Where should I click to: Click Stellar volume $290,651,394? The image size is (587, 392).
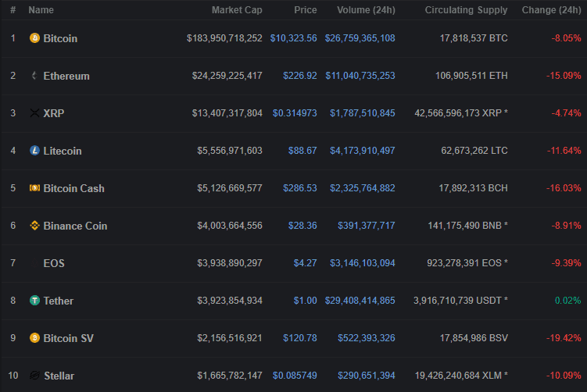(366, 375)
